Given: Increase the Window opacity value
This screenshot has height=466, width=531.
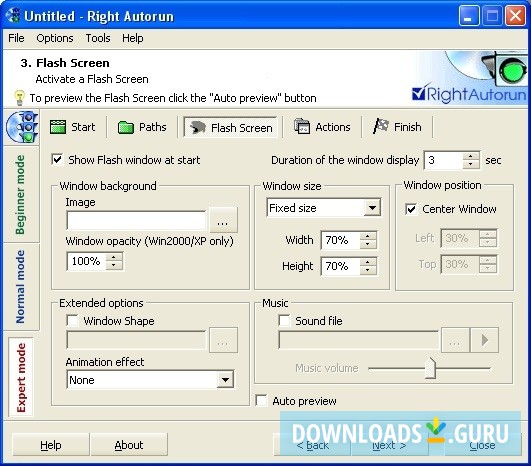Looking at the screenshot, I should [114, 257].
